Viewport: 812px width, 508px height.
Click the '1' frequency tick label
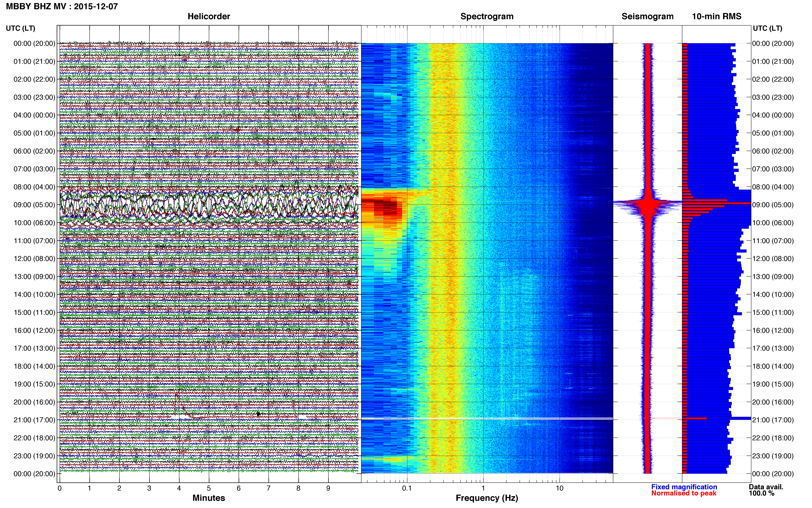pyautogui.click(x=483, y=488)
